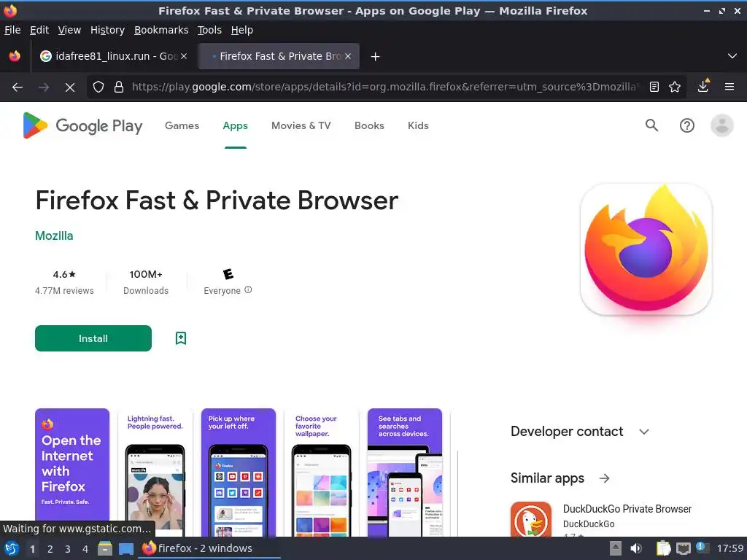Viewport: 747px width, 560px height.
Task: Open the Google Play help icon
Action: point(686,125)
